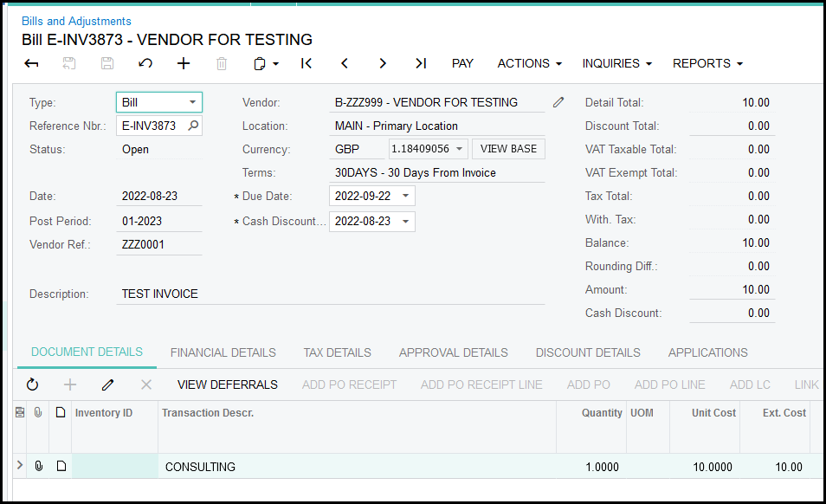Expand the Due Date picker

point(406,196)
